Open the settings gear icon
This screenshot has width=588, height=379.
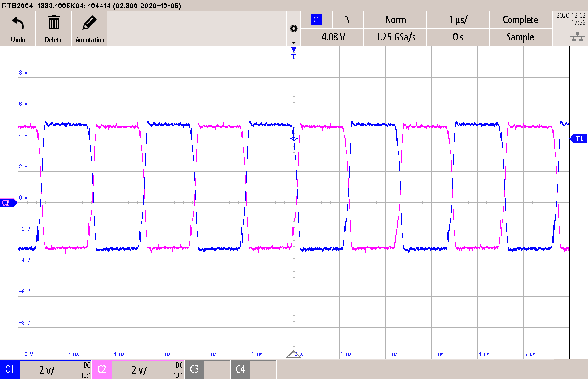click(294, 28)
